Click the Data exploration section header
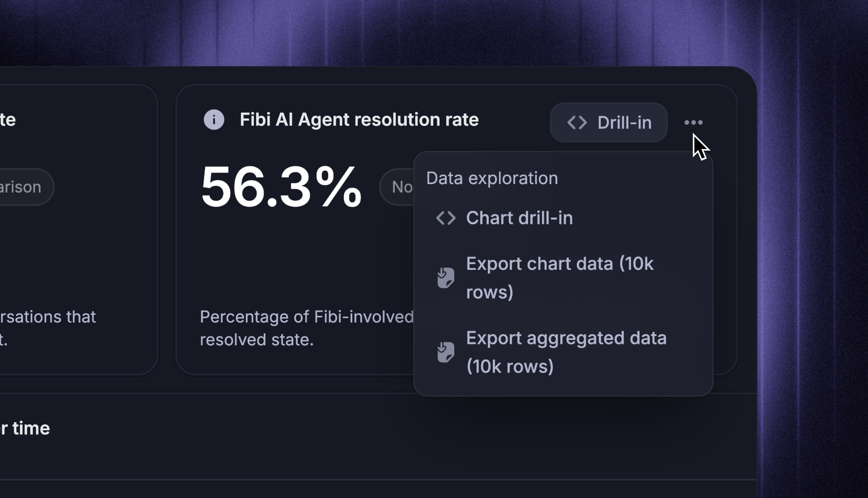868x498 pixels. pos(492,178)
